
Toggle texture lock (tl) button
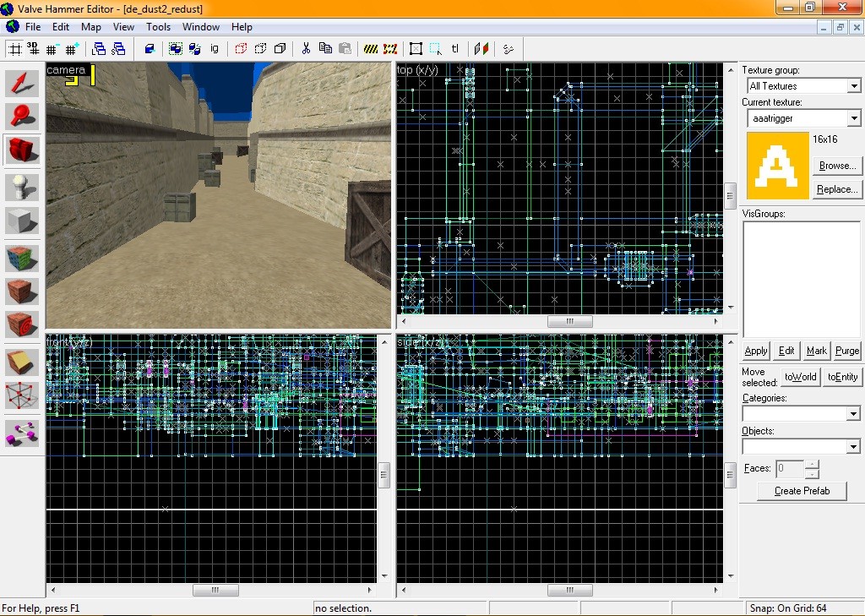[x=455, y=49]
